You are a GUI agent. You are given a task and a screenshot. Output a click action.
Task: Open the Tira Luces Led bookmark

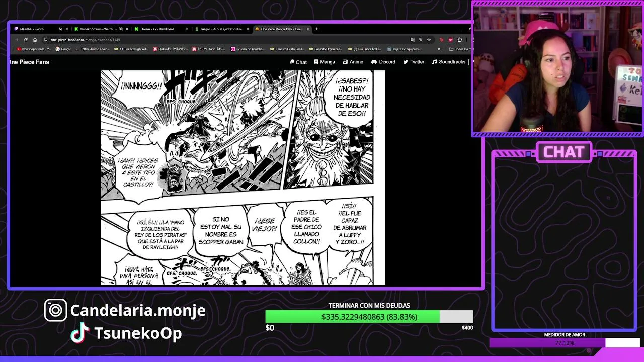point(364,49)
